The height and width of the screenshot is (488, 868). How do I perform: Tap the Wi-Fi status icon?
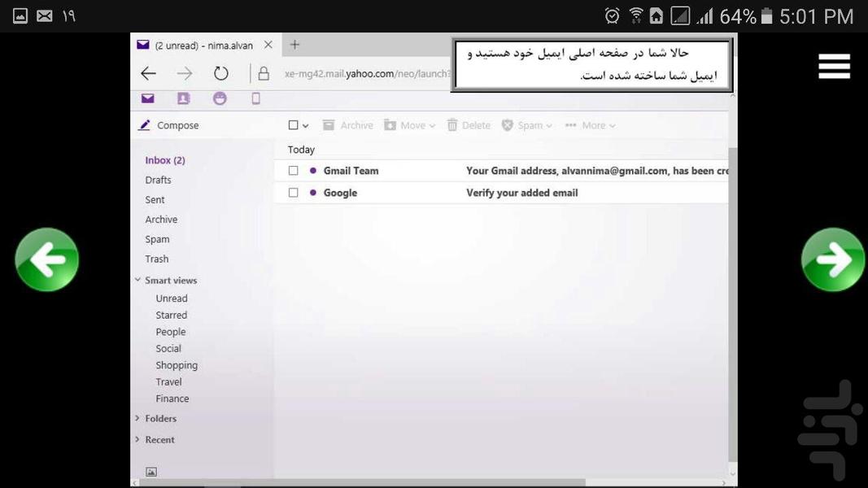point(636,16)
